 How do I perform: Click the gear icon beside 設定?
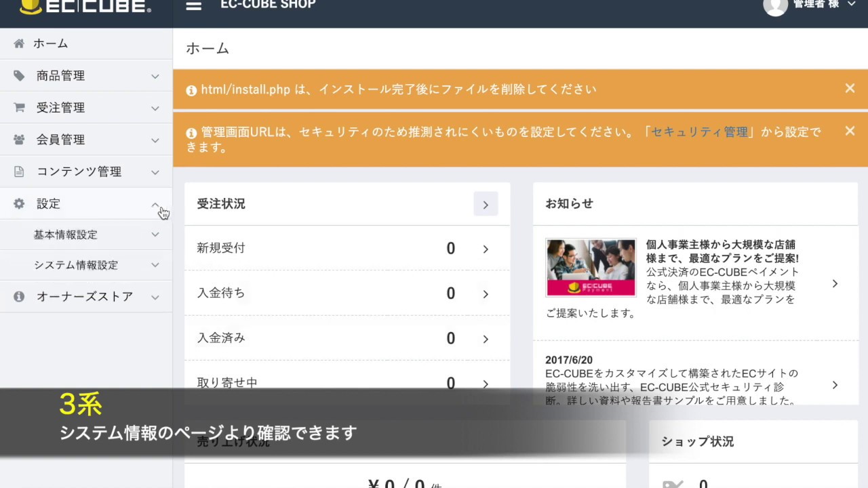[19, 203]
